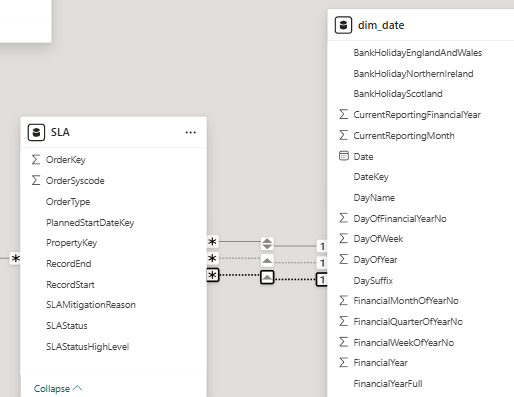Select the DayOfYear field

[x=375, y=260]
